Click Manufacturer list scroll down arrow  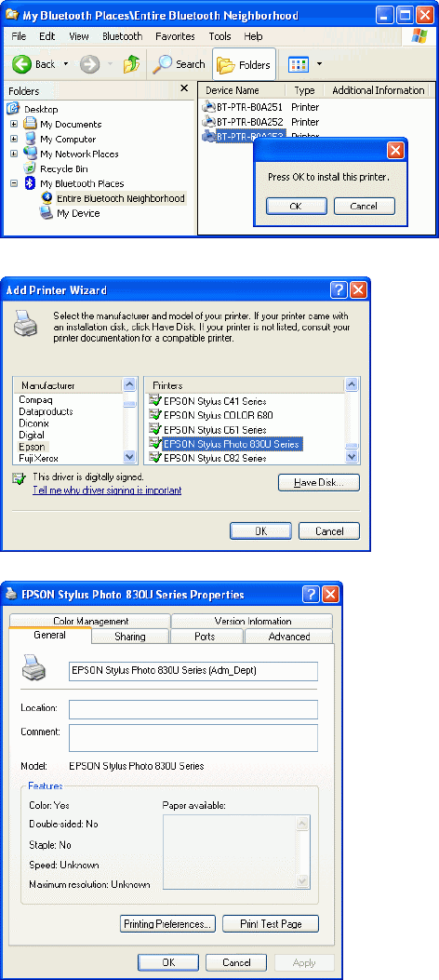coord(129,456)
